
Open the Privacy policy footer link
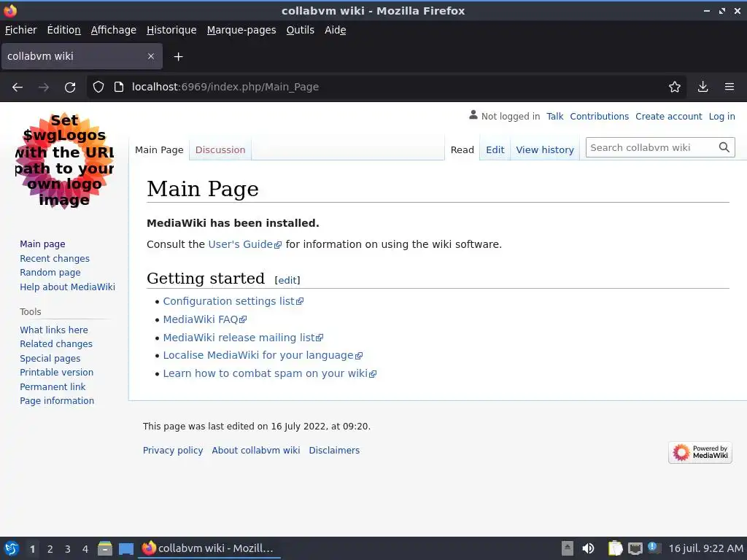[173, 450]
